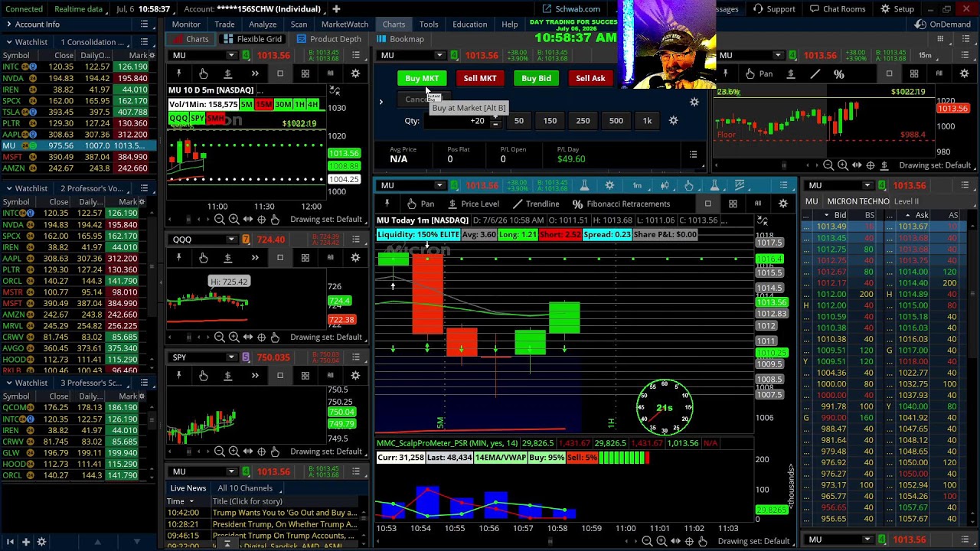Switch to the Scan tab

pyautogui.click(x=299, y=24)
